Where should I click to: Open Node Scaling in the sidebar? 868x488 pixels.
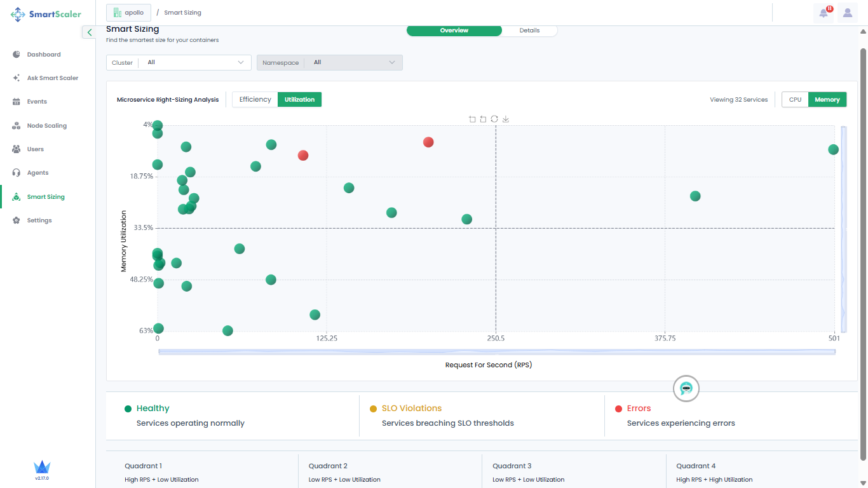[x=46, y=126]
